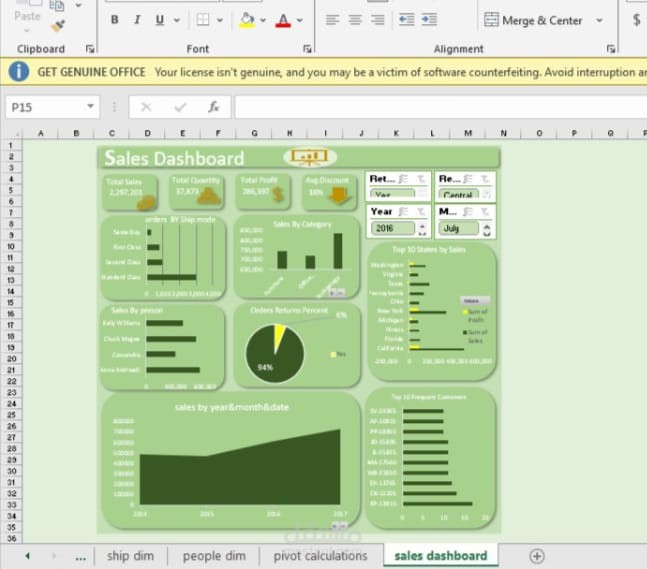Open Font group dialog launcher

(x=307, y=49)
